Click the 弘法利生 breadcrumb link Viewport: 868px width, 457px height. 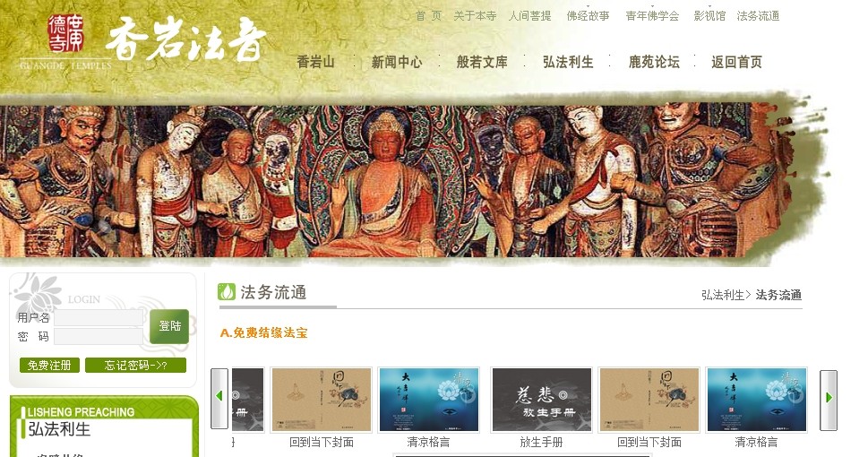(722, 295)
